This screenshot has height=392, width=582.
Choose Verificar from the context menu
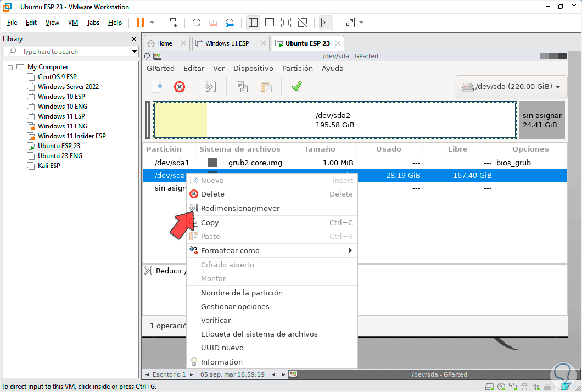coord(272,321)
